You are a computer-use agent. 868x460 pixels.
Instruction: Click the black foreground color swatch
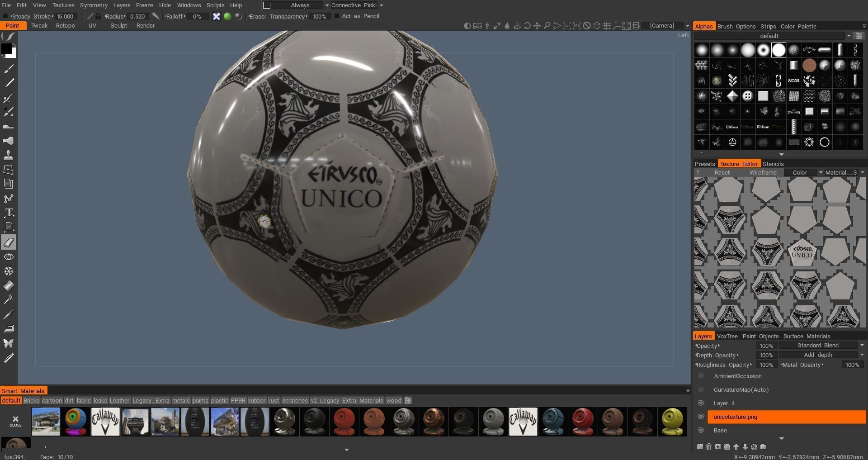6,48
